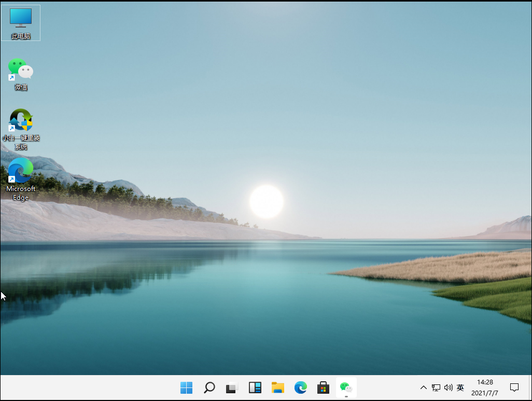Open WeChat from the desktop
The width and height of the screenshot is (532, 401).
pyautogui.click(x=20, y=69)
